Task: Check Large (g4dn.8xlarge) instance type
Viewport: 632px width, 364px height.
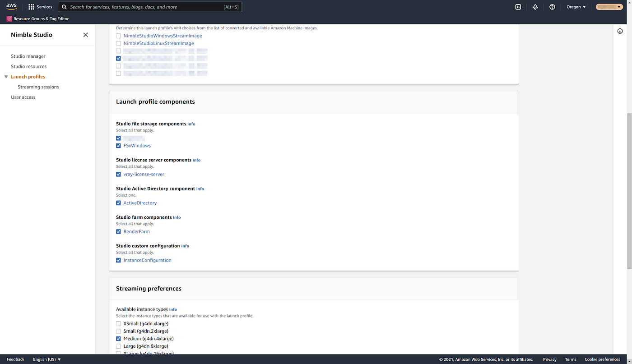Action: [x=118, y=346]
